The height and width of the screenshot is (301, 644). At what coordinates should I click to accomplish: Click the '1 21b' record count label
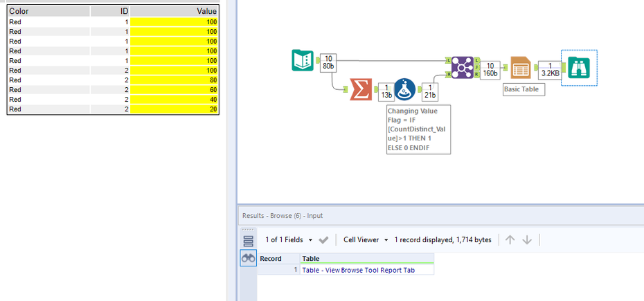(x=430, y=91)
